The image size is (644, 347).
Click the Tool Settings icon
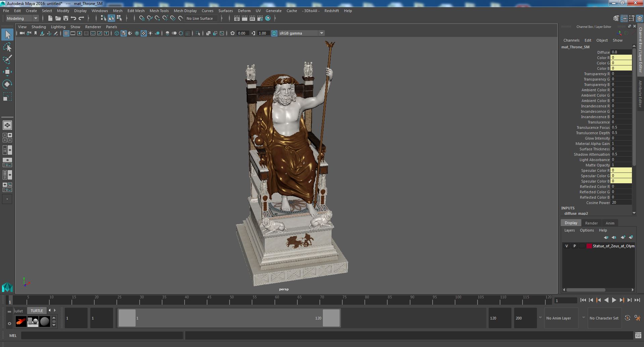click(x=632, y=18)
